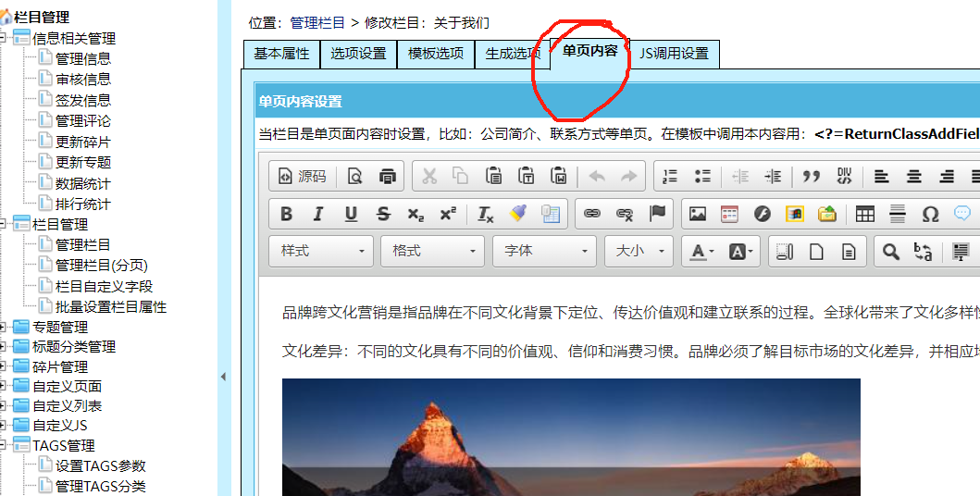Click the print icon in editor toolbar

click(x=388, y=176)
